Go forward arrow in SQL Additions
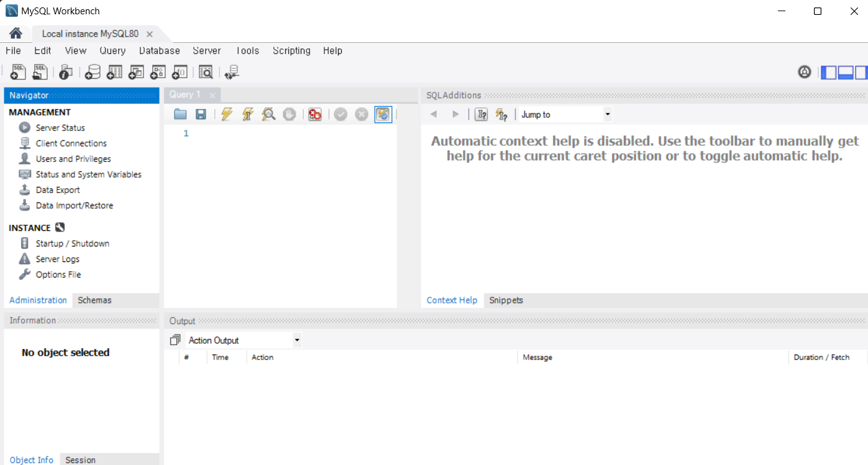The height and width of the screenshot is (465, 868). click(x=455, y=114)
